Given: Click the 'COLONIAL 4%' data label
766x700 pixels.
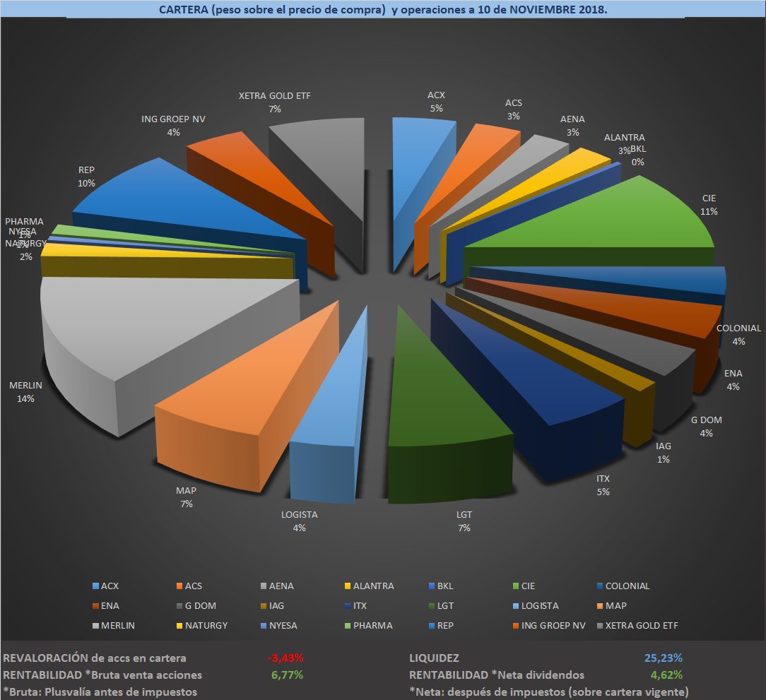Looking at the screenshot, I should (738, 335).
